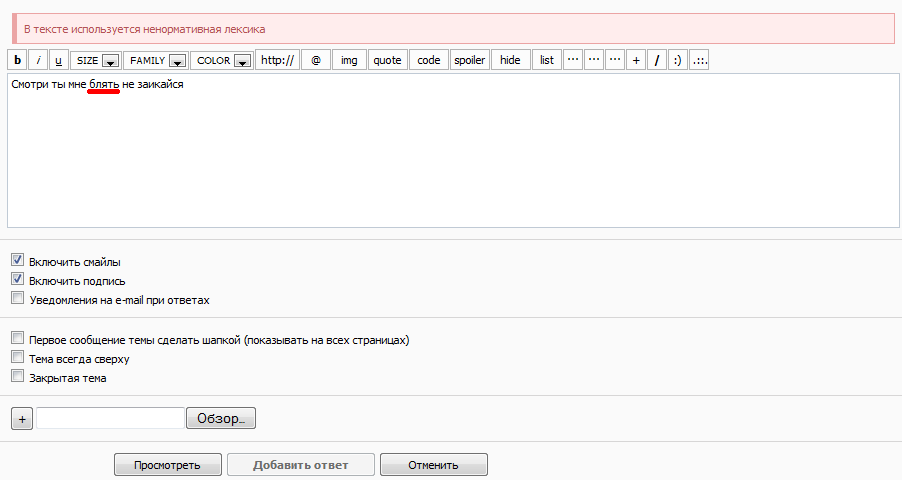Image resolution: width=902 pixels, height=480 pixels.
Task: Click the @ email tag button
Action: coord(315,60)
